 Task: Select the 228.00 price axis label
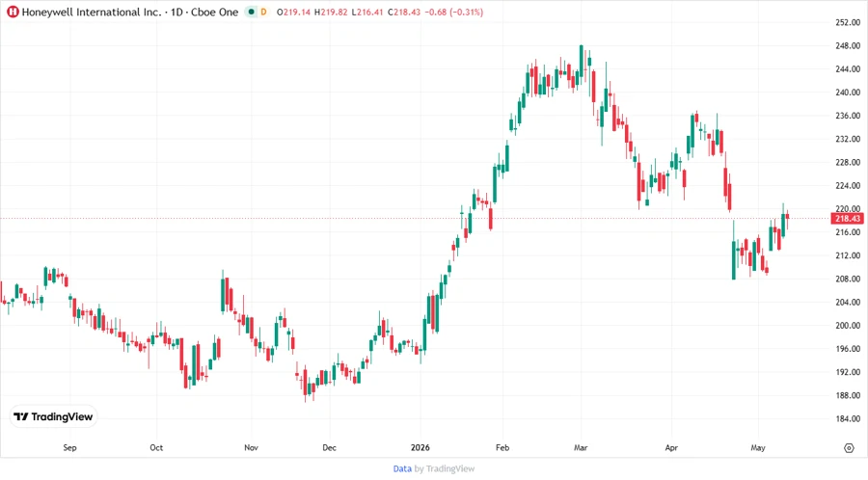coord(848,162)
